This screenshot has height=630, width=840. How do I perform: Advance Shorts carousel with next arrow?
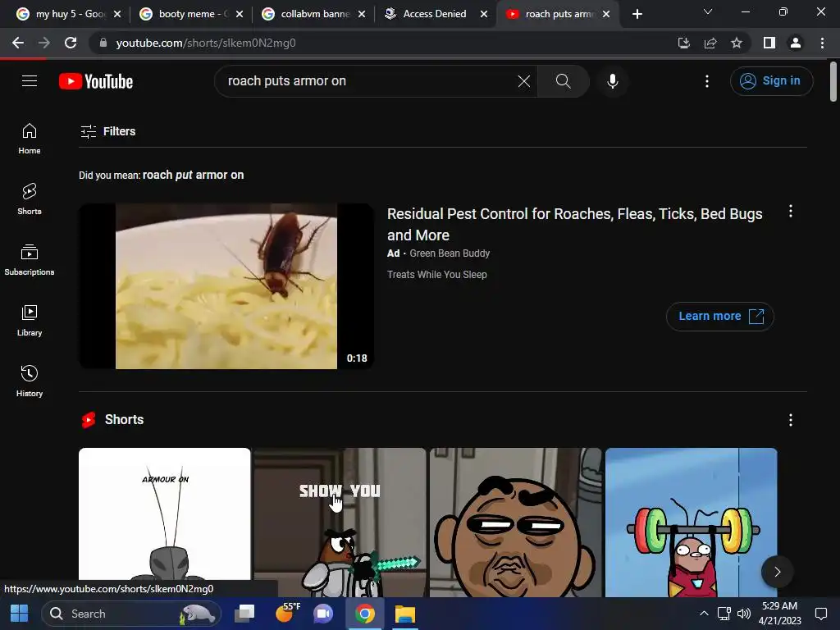tap(778, 572)
